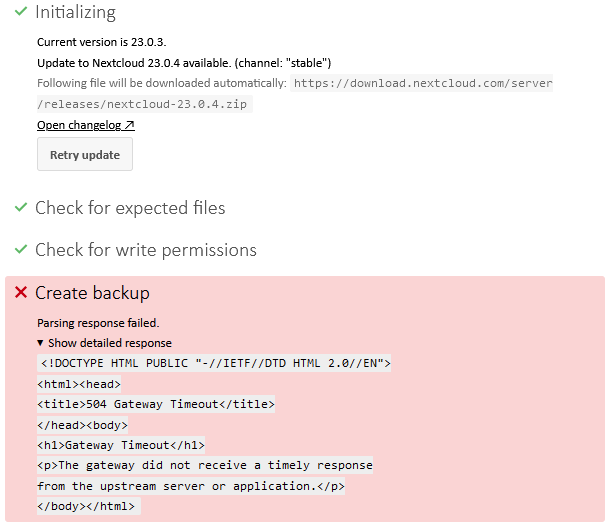Click the red X icon beside Create backup
Image resolution: width=609 pixels, height=527 pixels.
pos(21,292)
